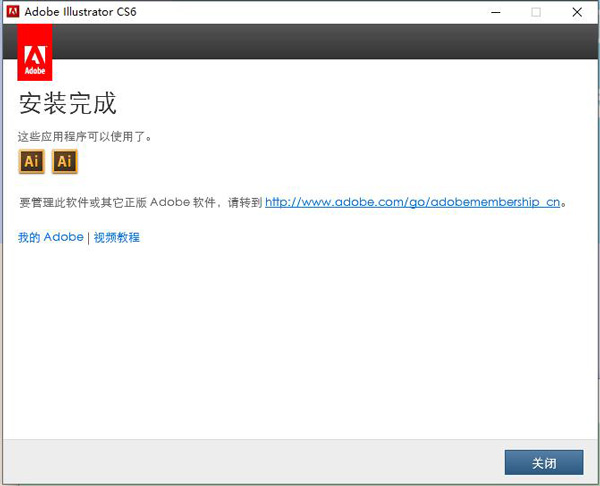This screenshot has height=486, width=600.
Task: Click the Adobe Illustrator CS6 window title
Action: pos(80,12)
